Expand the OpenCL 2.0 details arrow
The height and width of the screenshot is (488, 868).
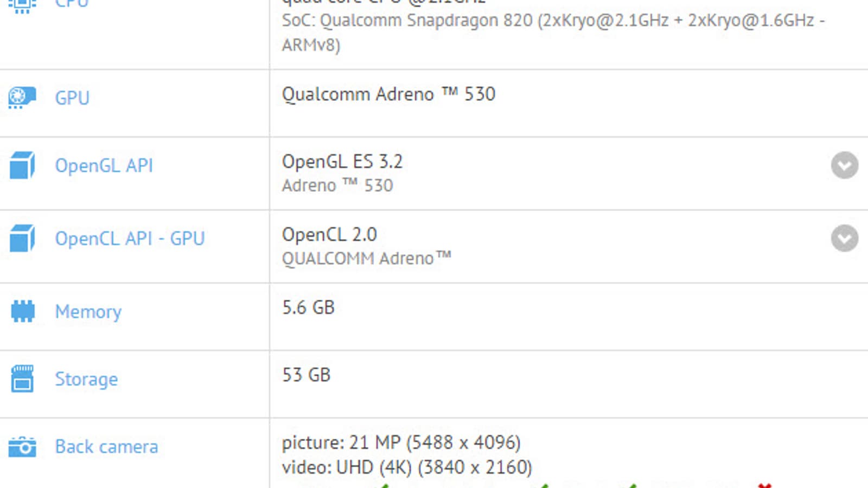[x=844, y=239]
